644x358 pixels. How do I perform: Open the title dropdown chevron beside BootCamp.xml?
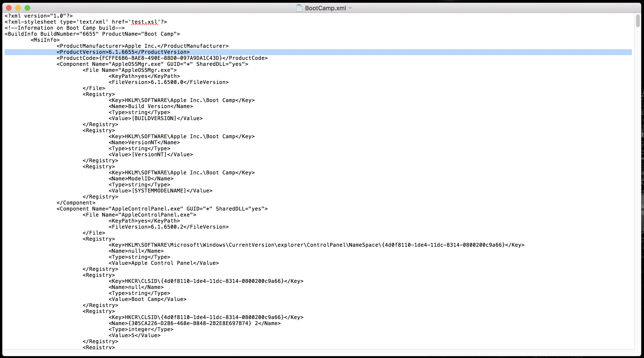click(350, 8)
